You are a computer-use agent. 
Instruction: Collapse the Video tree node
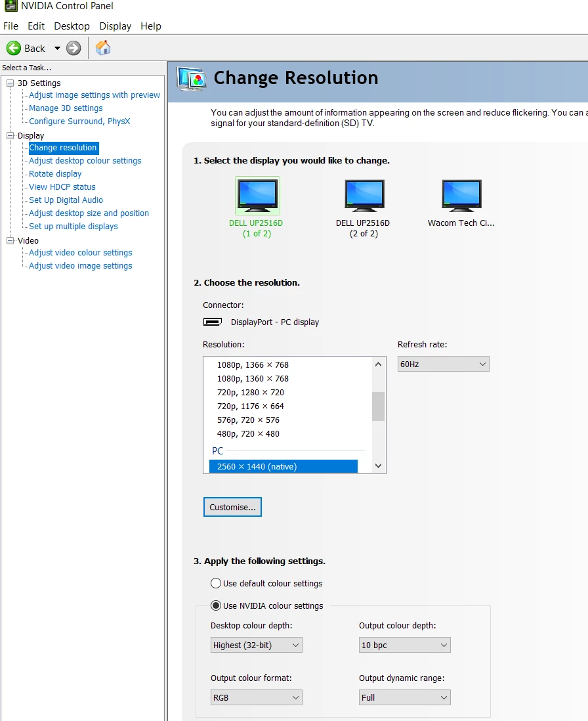coord(10,240)
